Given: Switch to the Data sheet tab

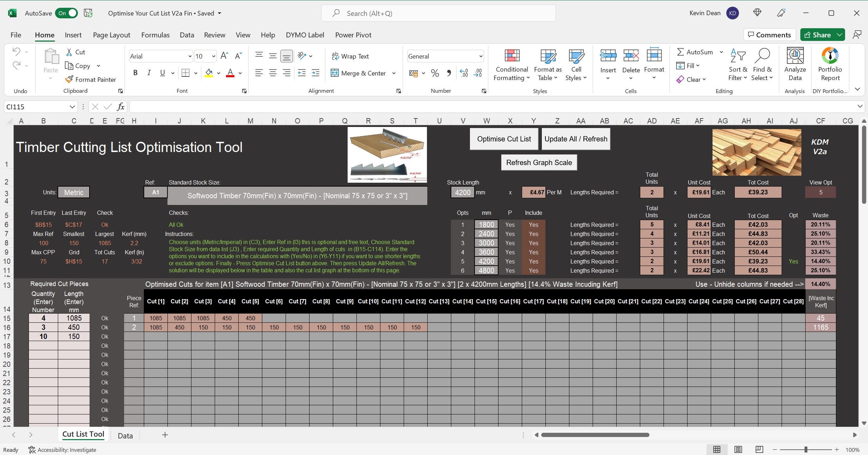Looking at the screenshot, I should (125, 436).
